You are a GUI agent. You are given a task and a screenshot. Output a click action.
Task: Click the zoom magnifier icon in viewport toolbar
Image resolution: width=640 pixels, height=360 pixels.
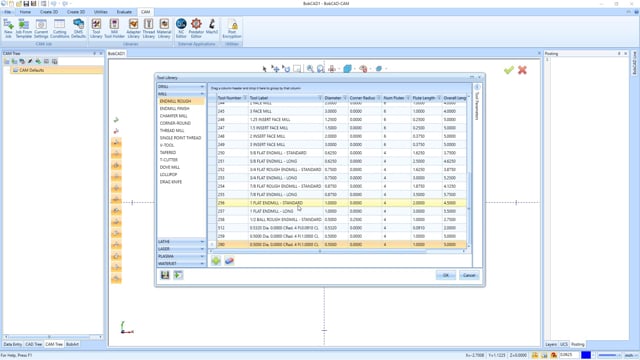[310, 69]
